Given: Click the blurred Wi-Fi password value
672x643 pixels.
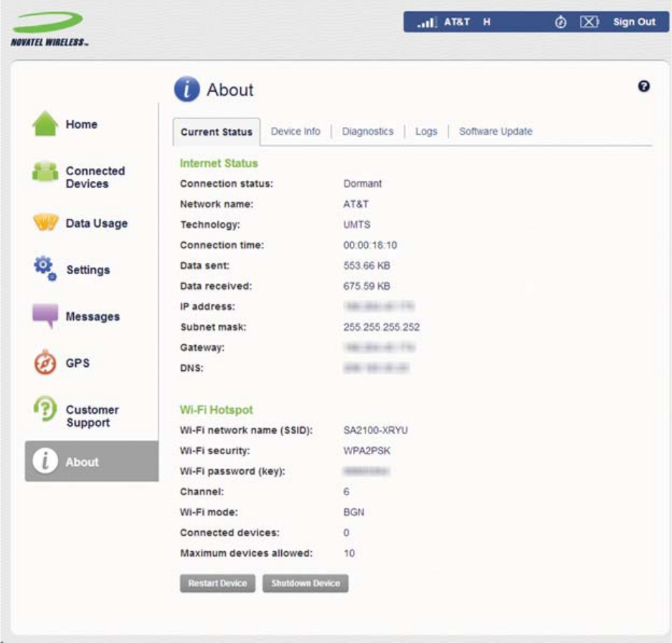Looking at the screenshot, I should pos(366,471).
